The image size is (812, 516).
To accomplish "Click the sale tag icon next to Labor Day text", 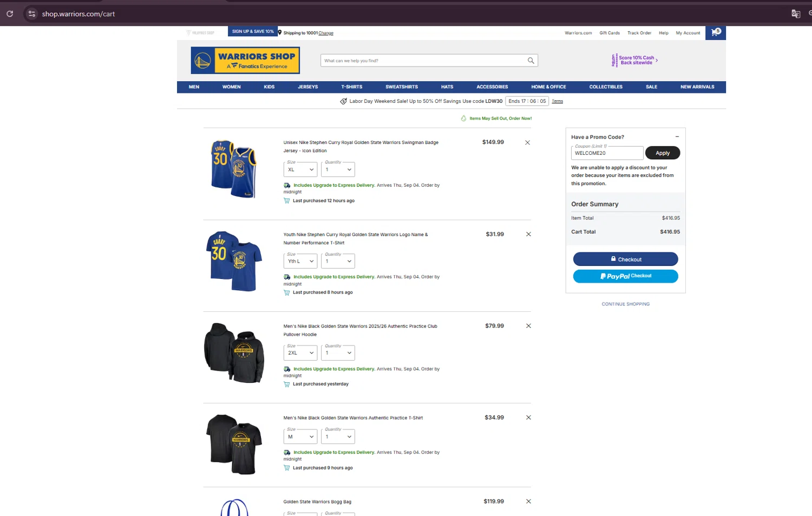I will tap(343, 101).
